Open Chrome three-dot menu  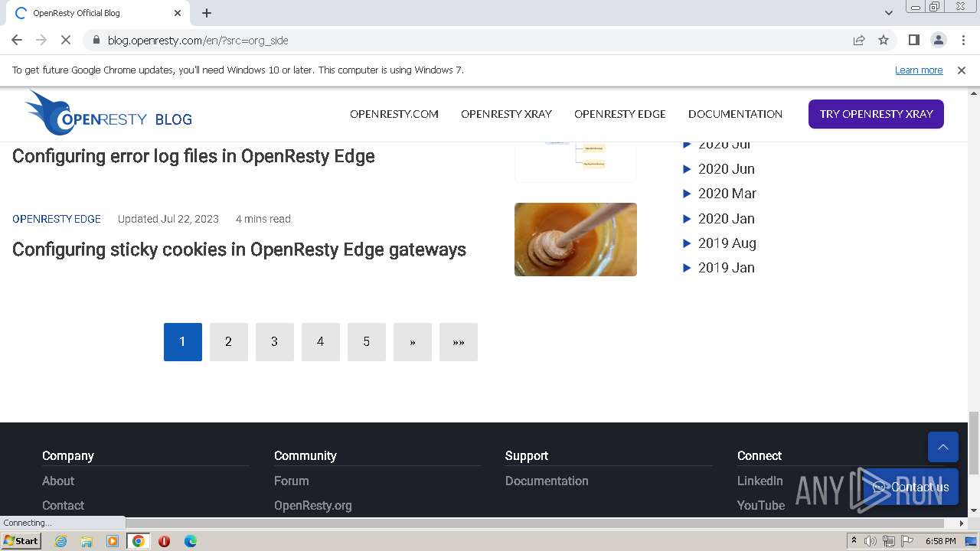pos(963,40)
